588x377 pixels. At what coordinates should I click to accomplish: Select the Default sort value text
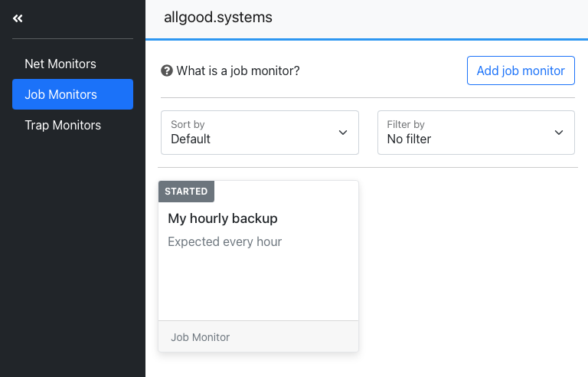point(191,139)
